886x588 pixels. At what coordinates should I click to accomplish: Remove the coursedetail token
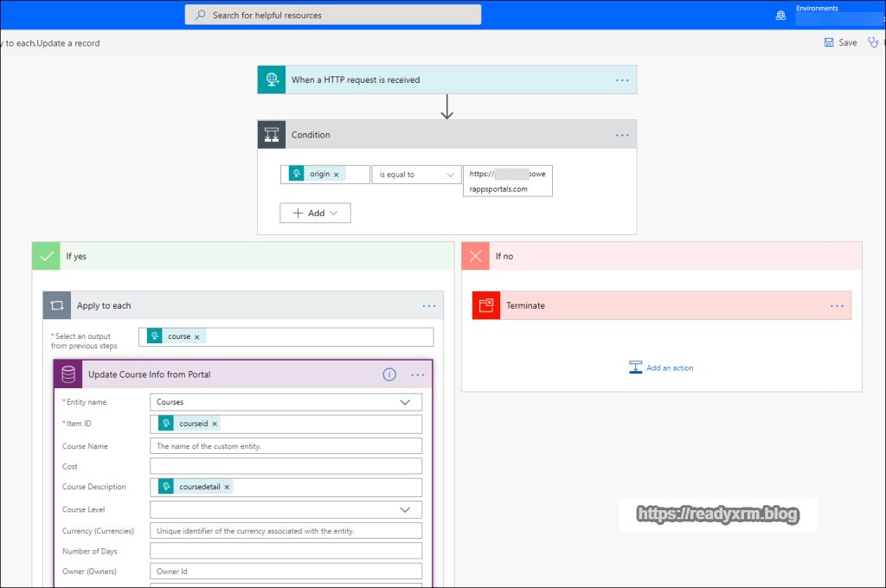227,487
